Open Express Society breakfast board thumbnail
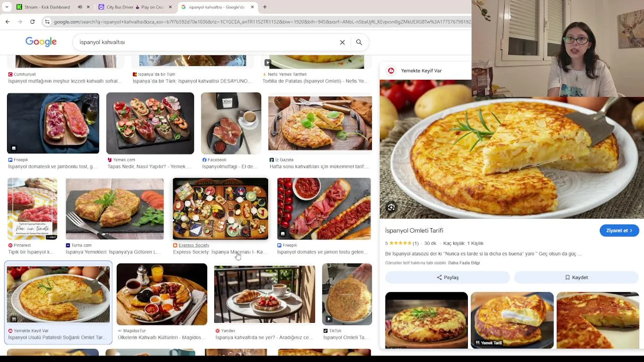This screenshot has height=362, width=644. point(220,209)
